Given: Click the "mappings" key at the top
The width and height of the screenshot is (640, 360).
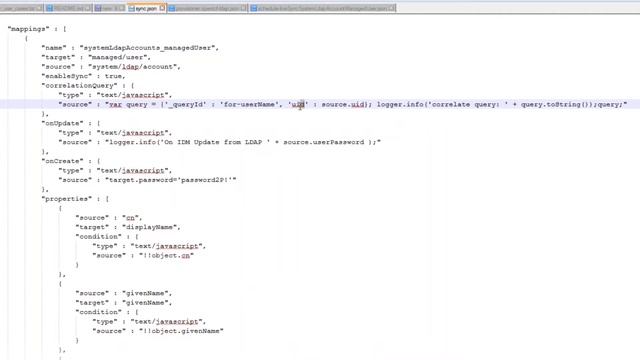Looking at the screenshot, I should tap(29, 29).
